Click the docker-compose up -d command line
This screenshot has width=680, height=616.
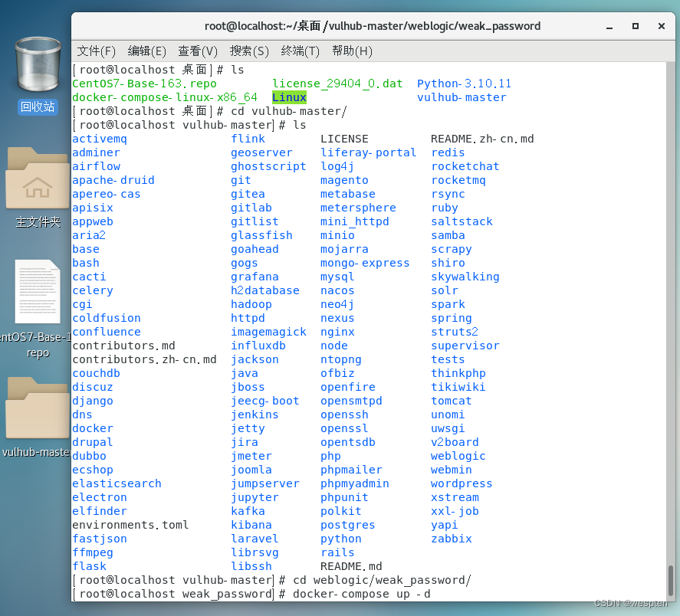pos(362,594)
